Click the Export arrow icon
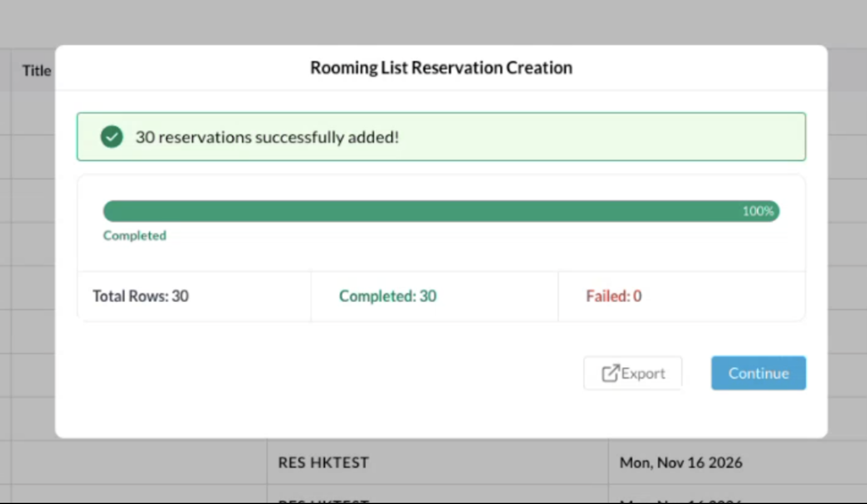 pos(610,373)
